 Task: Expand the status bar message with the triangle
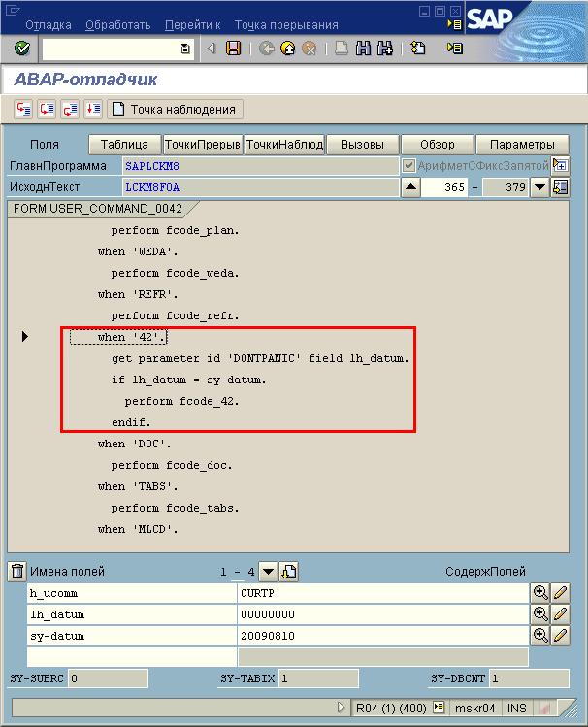pyautogui.click(x=342, y=708)
